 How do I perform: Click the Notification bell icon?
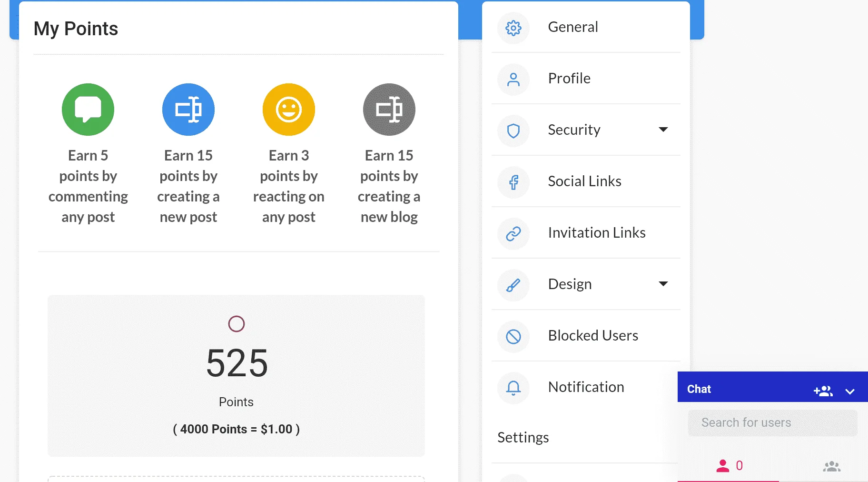[513, 388]
